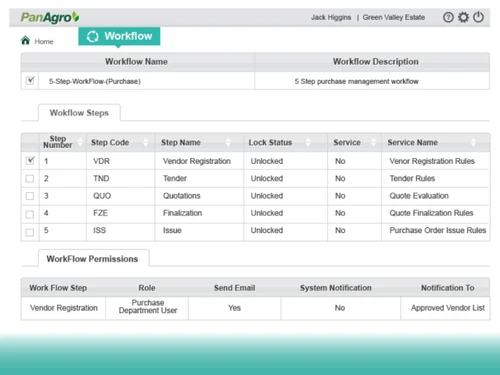Check the Issue step checkbox
The image size is (500, 375).
coord(30,232)
